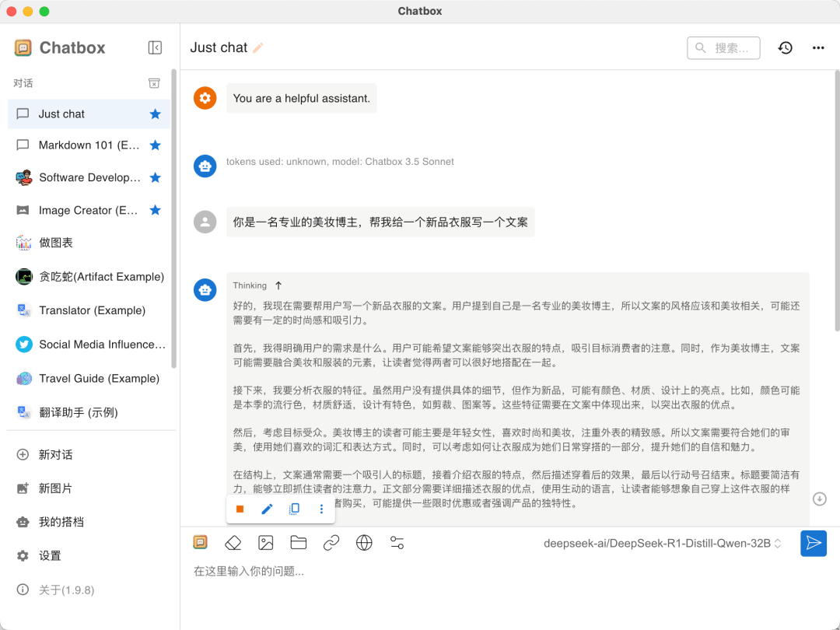Attach an image using the picture icon
Image resolution: width=840 pixels, height=630 pixels.
coord(266,543)
